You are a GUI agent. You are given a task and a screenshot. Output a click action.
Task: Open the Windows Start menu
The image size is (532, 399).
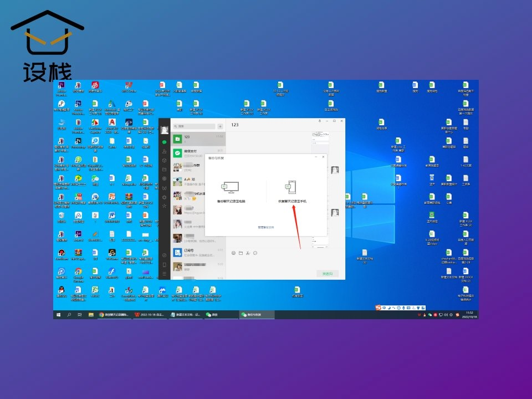(x=58, y=315)
